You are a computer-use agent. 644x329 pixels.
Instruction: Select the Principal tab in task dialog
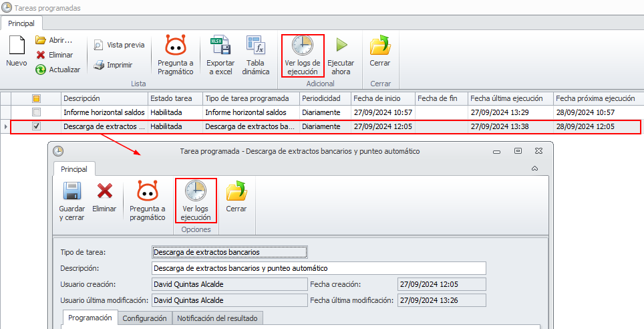[74, 169]
